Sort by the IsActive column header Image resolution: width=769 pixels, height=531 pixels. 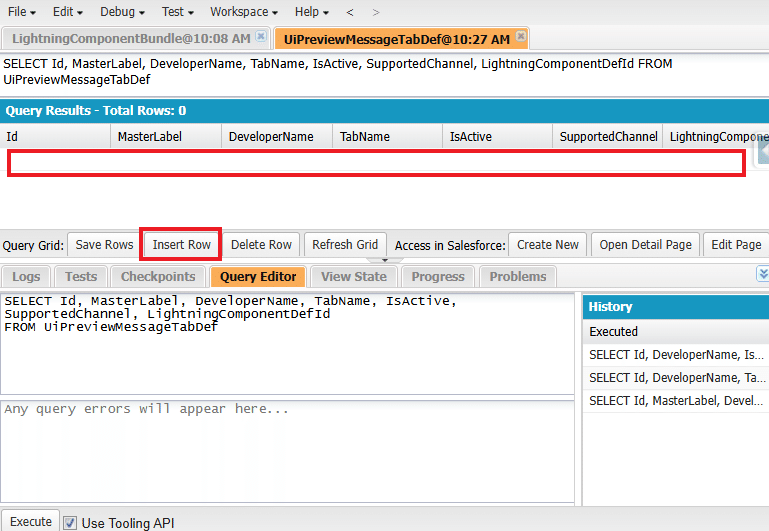tap(498, 136)
